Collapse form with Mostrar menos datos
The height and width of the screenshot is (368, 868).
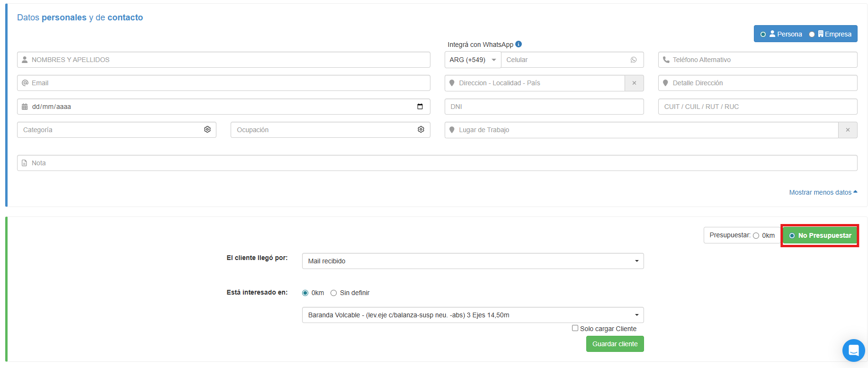823,192
